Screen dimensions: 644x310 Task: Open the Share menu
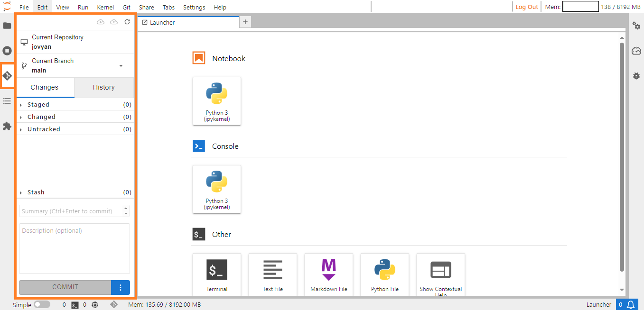(147, 7)
